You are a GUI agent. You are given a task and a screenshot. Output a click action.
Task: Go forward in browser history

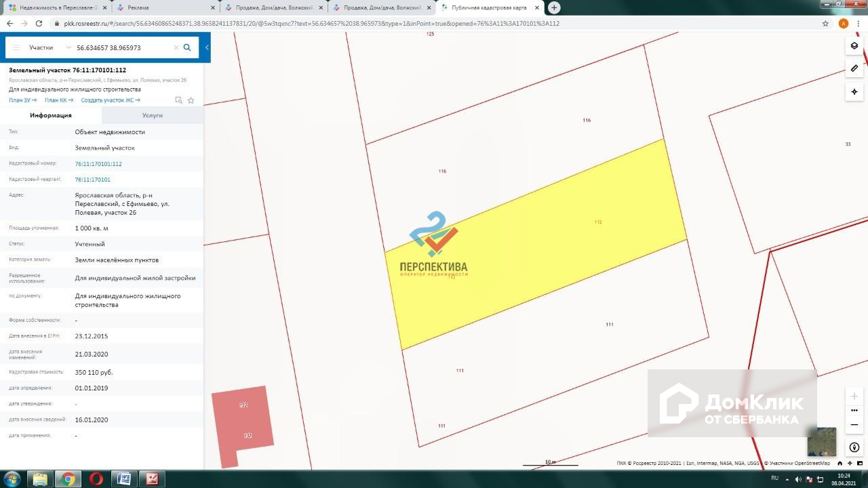(24, 23)
